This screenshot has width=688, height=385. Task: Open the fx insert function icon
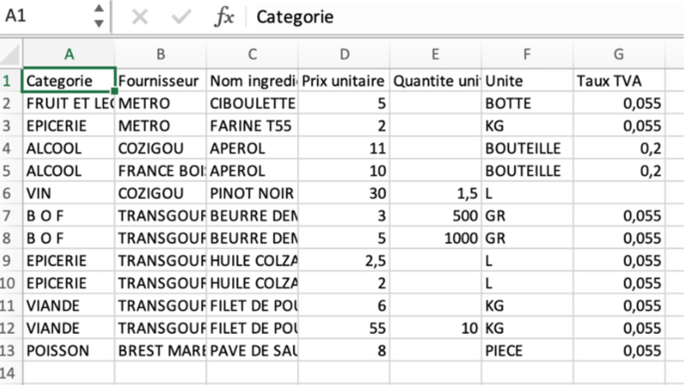point(224,17)
